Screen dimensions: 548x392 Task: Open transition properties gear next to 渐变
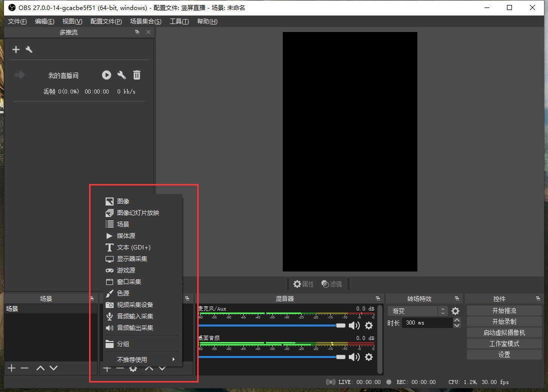pyautogui.click(x=455, y=311)
